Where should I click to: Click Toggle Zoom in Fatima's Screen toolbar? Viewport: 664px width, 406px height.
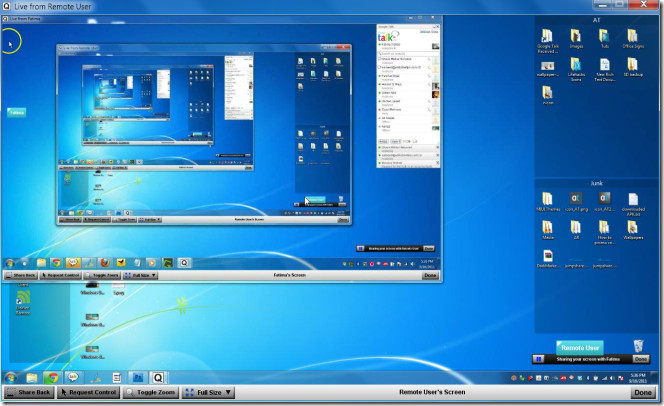point(102,275)
